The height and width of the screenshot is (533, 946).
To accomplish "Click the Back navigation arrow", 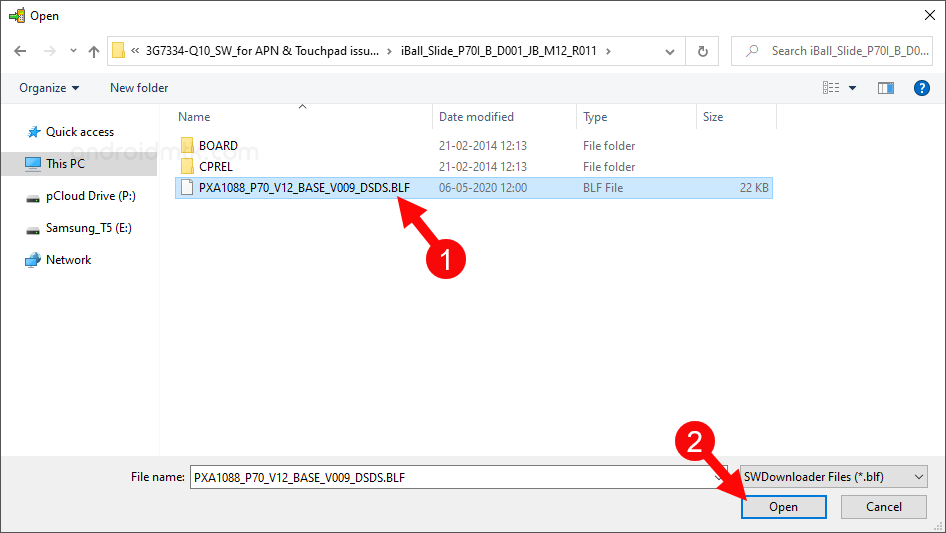I will click(x=20, y=51).
